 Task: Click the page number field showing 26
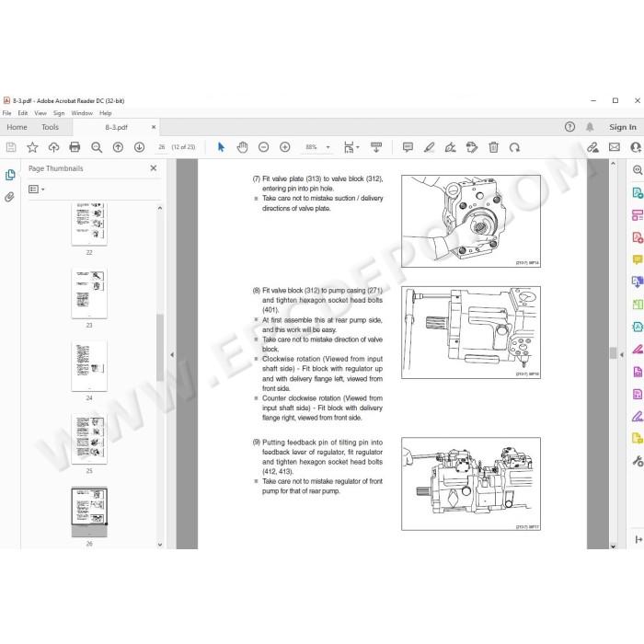point(161,147)
